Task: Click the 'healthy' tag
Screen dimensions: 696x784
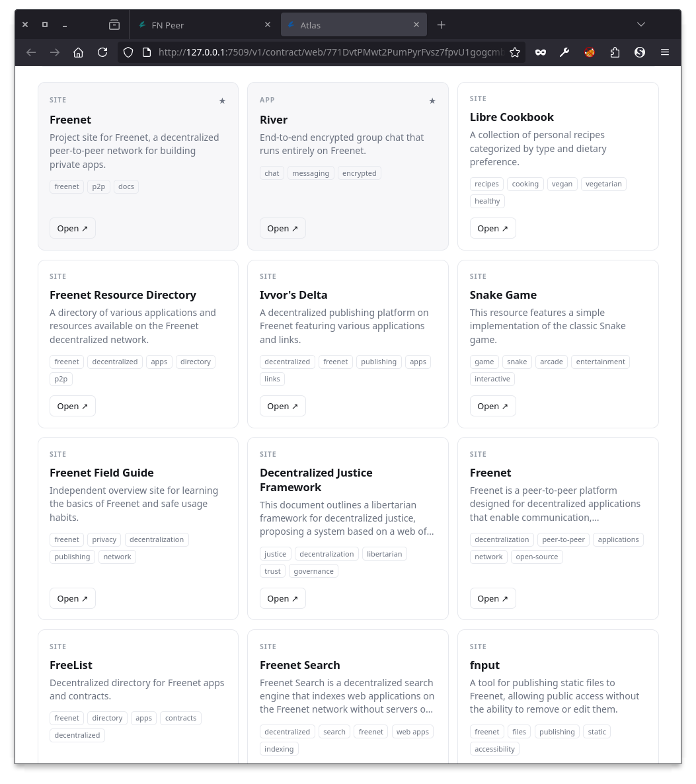Action: (x=487, y=201)
